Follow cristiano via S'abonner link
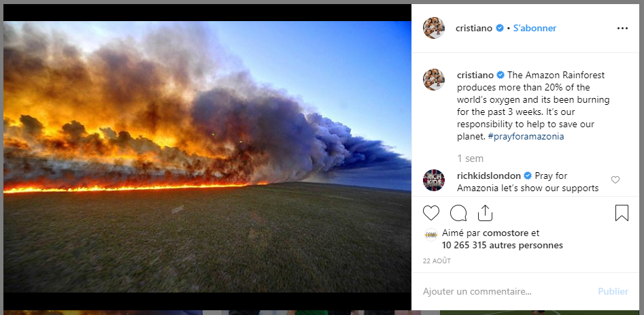The height and width of the screenshot is (315, 644). coord(535,29)
